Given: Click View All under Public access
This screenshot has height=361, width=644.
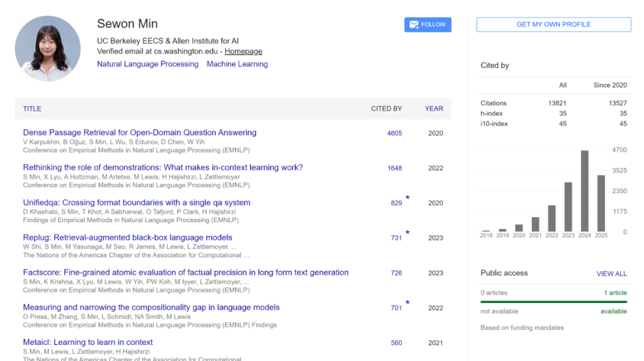Looking at the screenshot, I should coord(611,273).
